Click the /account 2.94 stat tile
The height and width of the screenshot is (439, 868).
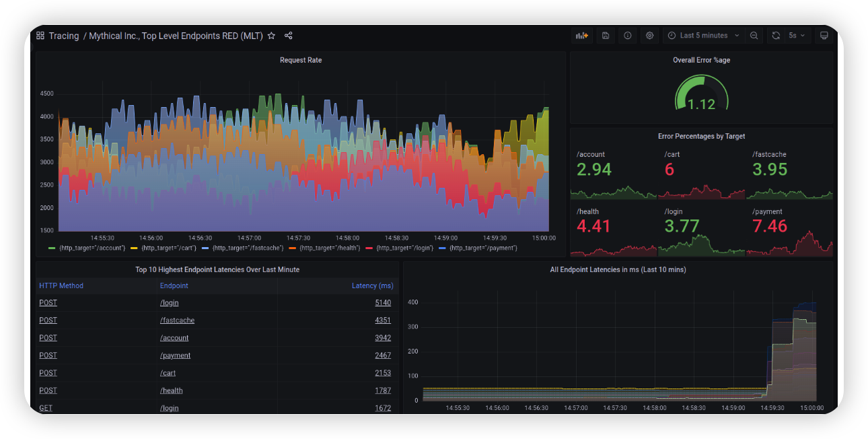pyautogui.click(x=613, y=174)
